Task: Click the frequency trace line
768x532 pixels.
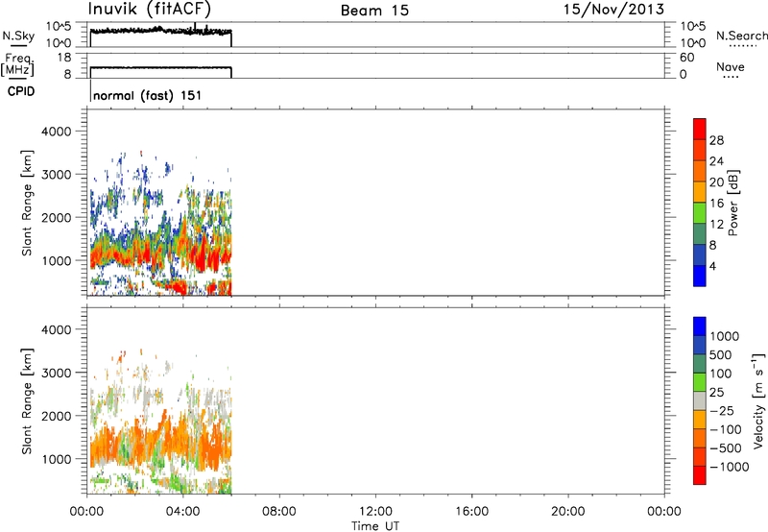Action: [160, 67]
